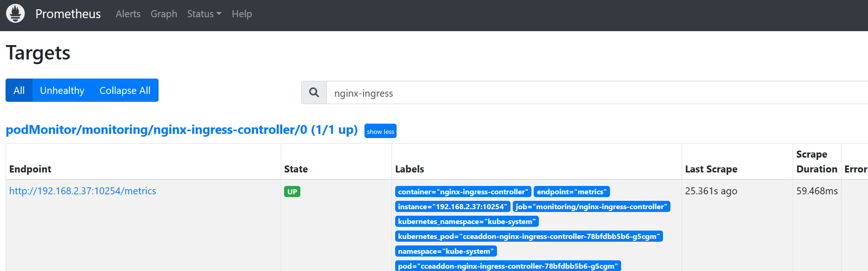Click the instance="192.168.2.37:10254" label badge
The height and width of the screenshot is (271, 868).
pos(453,206)
